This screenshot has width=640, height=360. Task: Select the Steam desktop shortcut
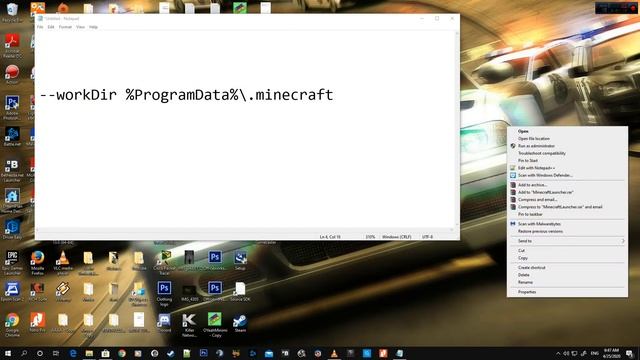tap(240, 322)
